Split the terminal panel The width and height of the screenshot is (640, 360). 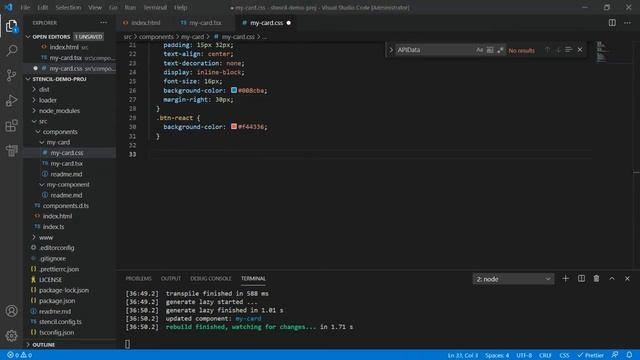581,278
